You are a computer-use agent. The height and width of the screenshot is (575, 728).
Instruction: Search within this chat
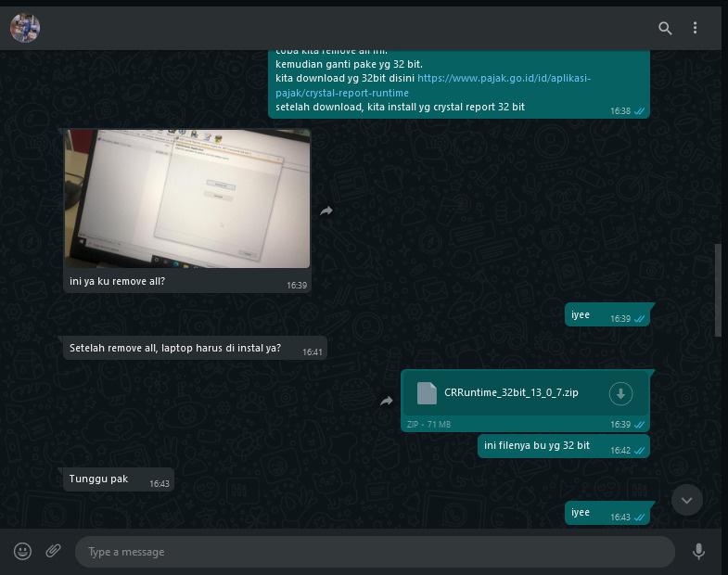tap(665, 29)
